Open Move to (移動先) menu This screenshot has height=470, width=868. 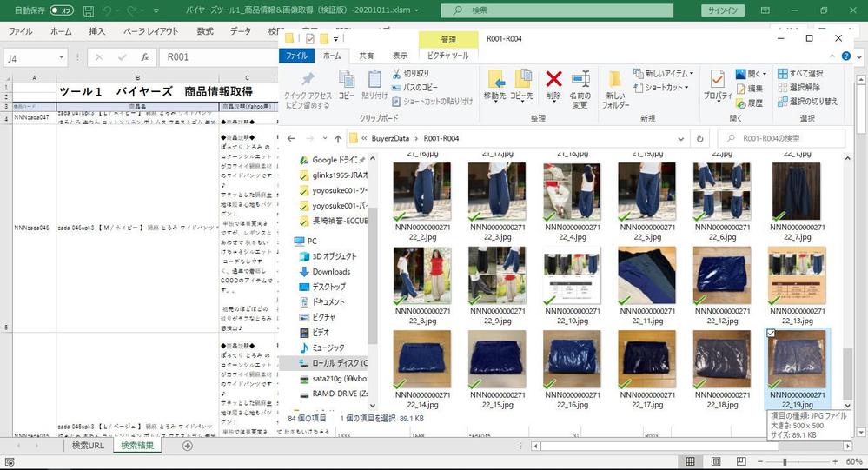(495, 84)
